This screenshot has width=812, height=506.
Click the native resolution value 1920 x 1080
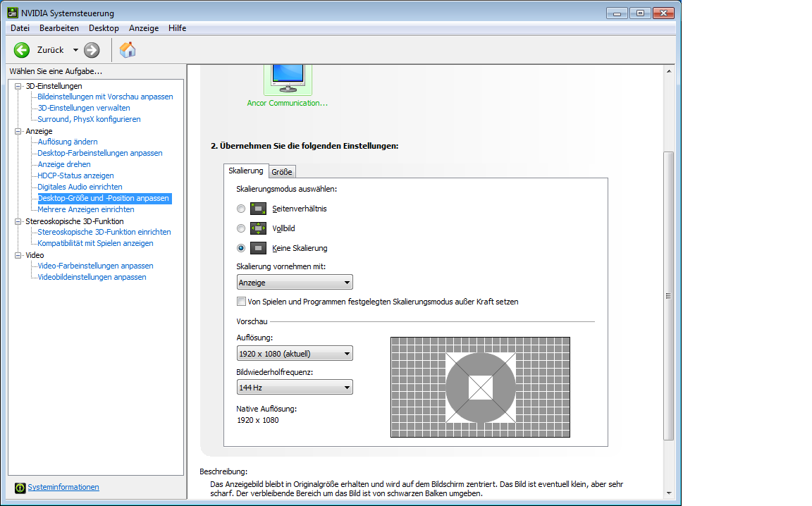pos(258,420)
